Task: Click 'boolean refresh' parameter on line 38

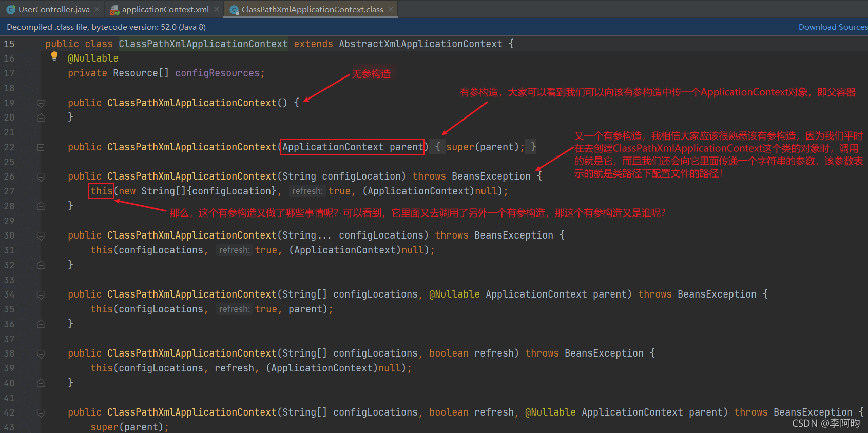Action: coord(471,353)
